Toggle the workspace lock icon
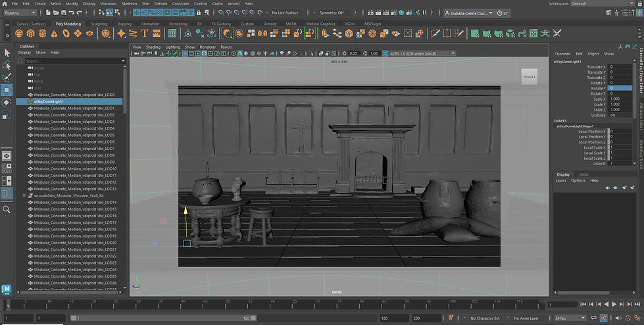 click(639, 4)
